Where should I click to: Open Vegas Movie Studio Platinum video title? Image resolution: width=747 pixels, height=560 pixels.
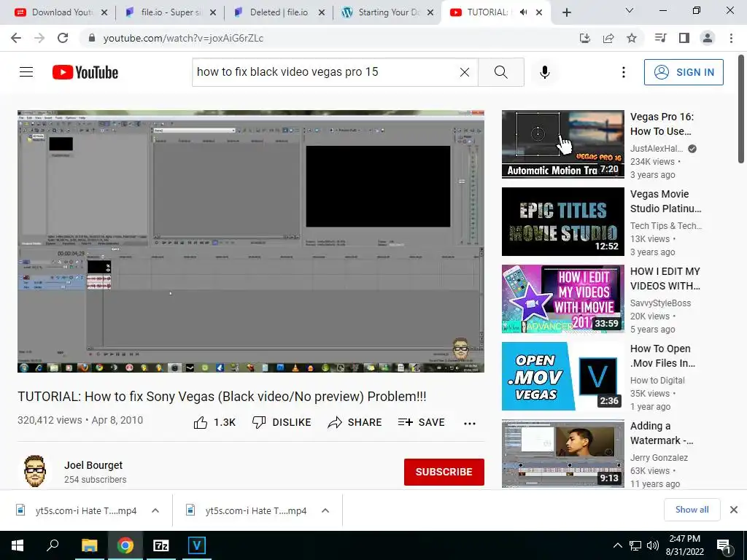(665, 201)
